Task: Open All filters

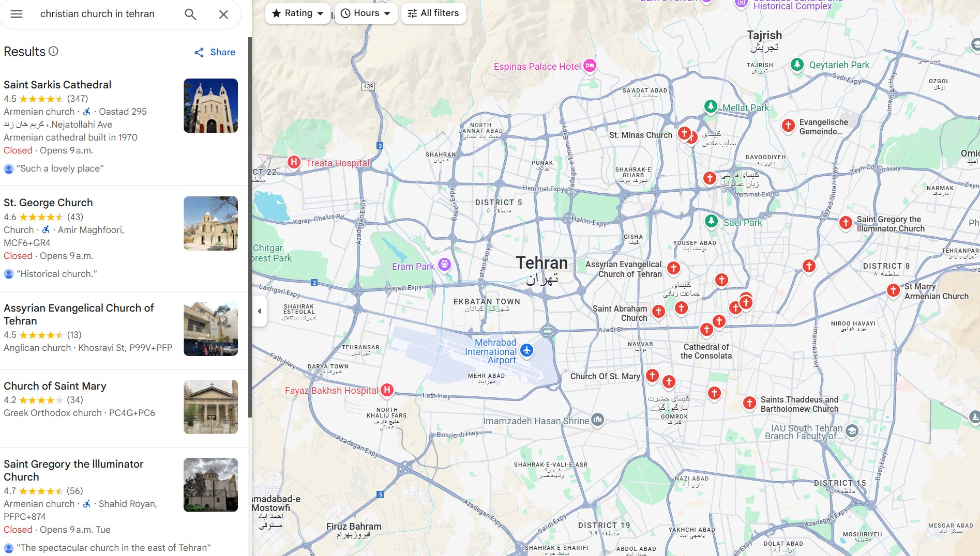Action: 433,13
